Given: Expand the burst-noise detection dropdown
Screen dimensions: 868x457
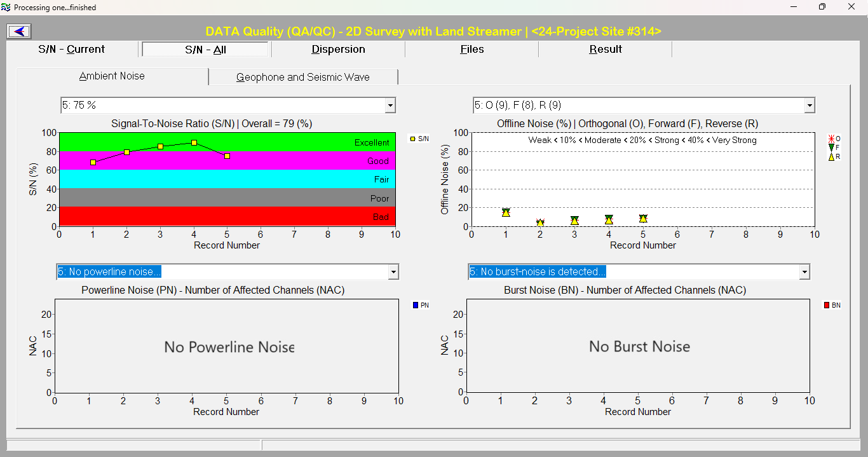Looking at the screenshot, I should 804,272.
